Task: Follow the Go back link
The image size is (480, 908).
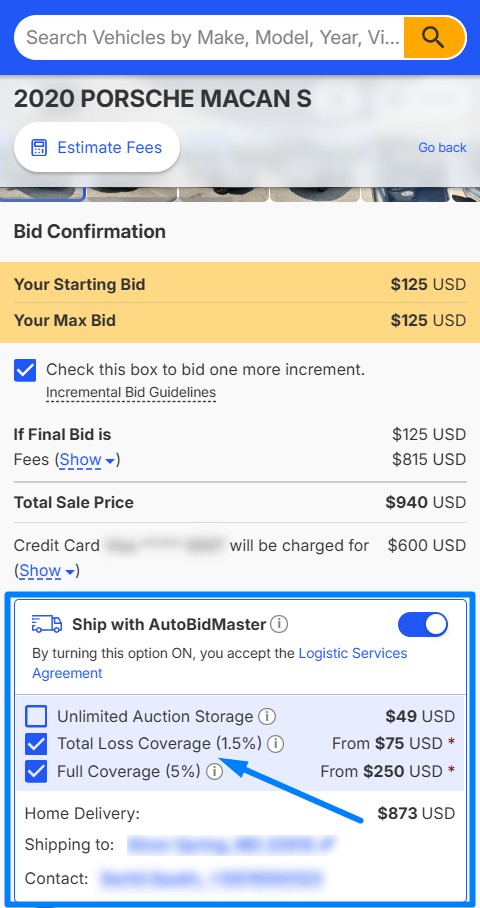Action: [x=442, y=148]
